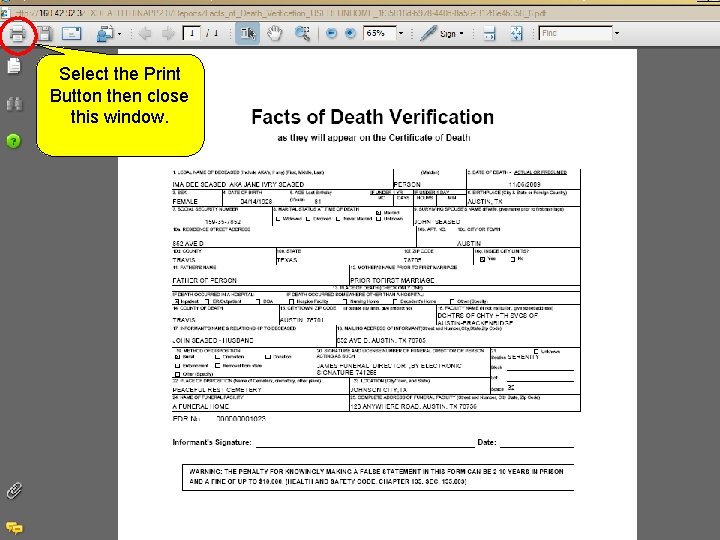Fit one full page to window icon

point(516,34)
